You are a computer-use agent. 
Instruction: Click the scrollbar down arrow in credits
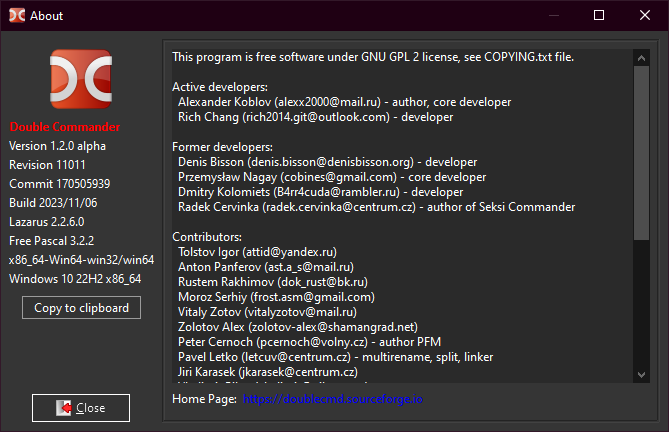[642, 375]
